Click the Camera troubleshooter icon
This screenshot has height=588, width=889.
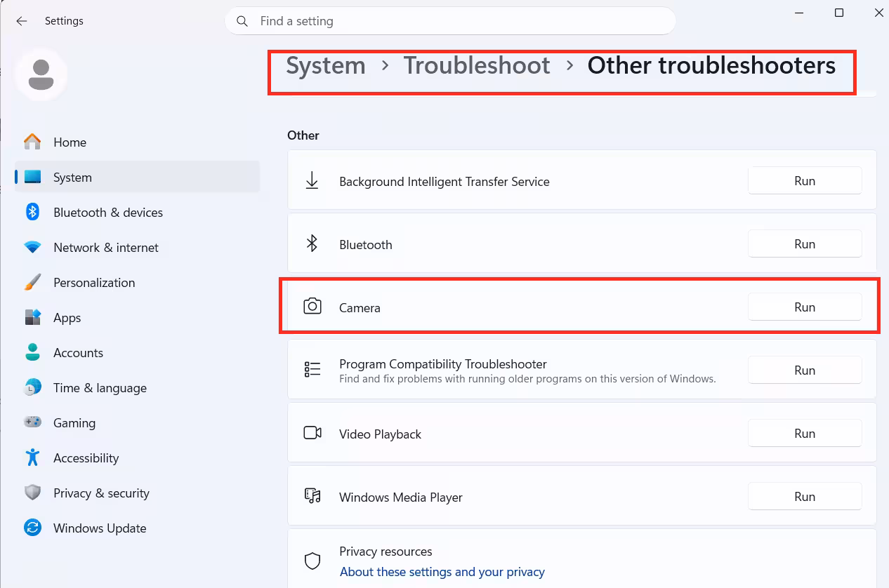pyautogui.click(x=312, y=307)
